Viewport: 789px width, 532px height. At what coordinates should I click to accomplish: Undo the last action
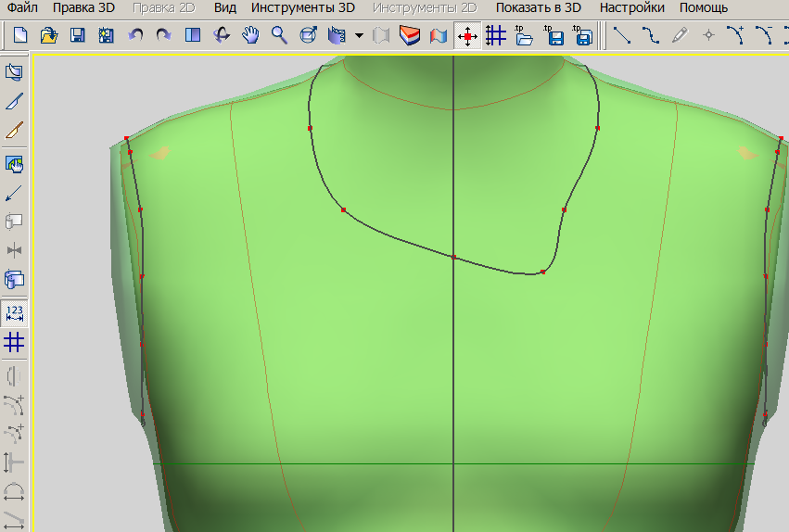click(135, 36)
